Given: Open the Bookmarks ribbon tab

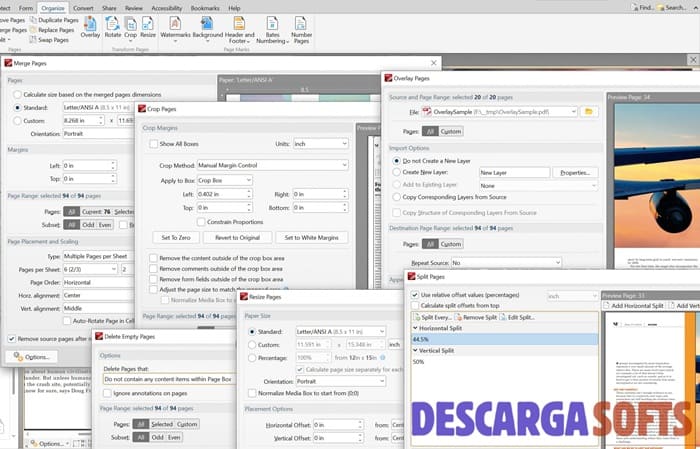Looking at the screenshot, I should click(205, 8).
